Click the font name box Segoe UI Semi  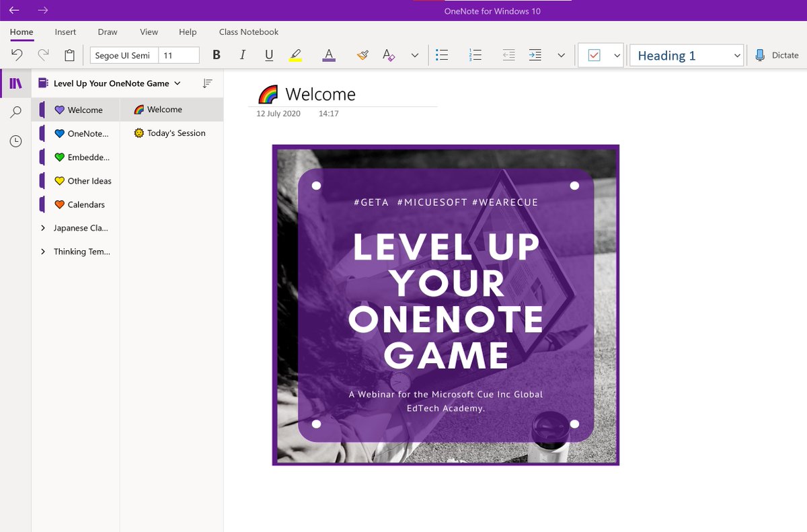click(x=124, y=55)
